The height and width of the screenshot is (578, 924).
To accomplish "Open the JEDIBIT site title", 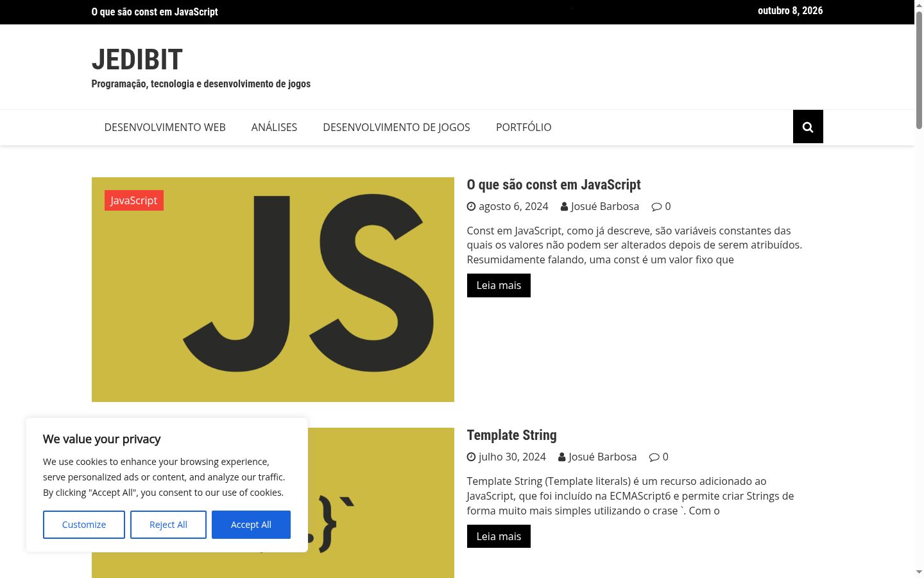I will click(x=137, y=60).
